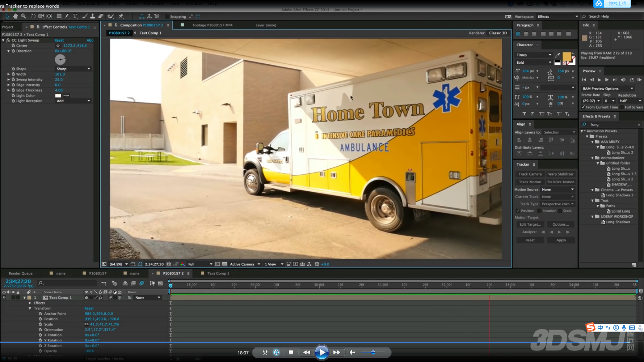Switch to Footage P1080157.MP4 tab
The image size is (644, 362).
coord(212,25)
